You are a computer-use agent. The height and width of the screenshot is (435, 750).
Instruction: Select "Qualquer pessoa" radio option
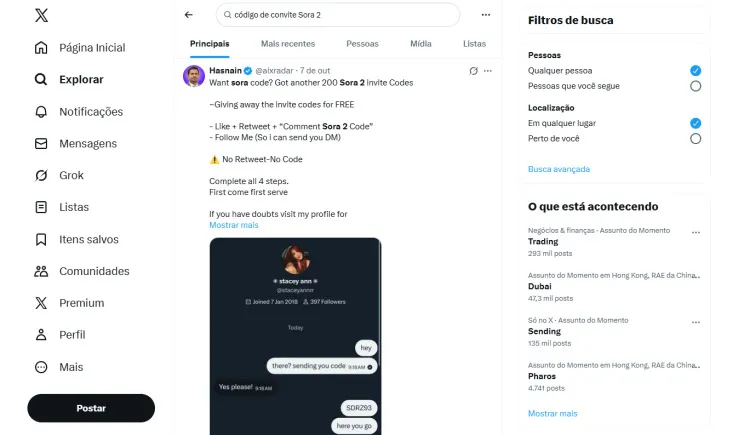tap(695, 71)
